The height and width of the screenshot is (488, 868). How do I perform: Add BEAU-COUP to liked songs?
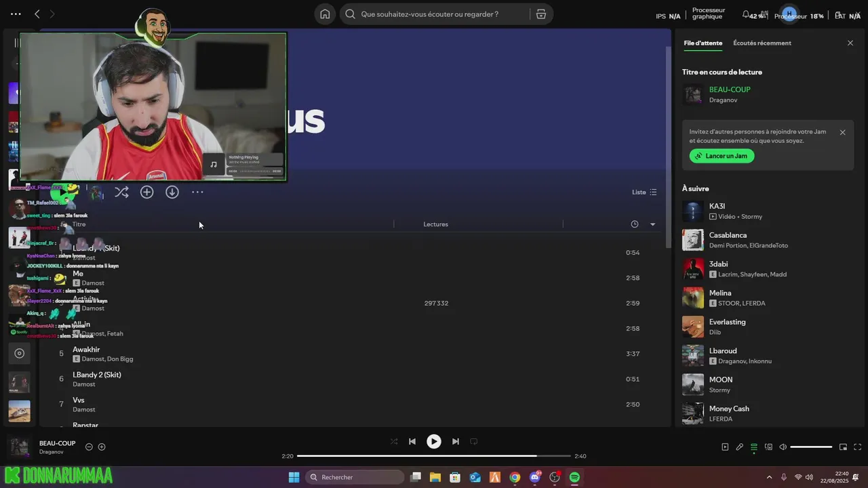(102, 447)
